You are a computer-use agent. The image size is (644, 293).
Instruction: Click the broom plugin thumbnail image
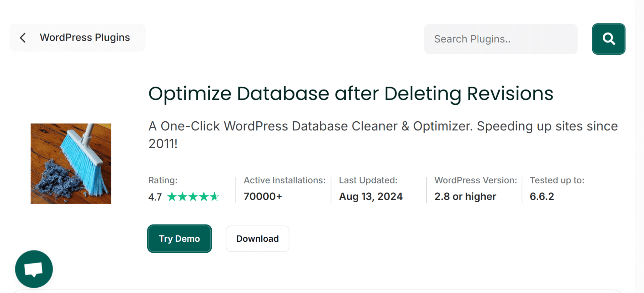coord(71,163)
